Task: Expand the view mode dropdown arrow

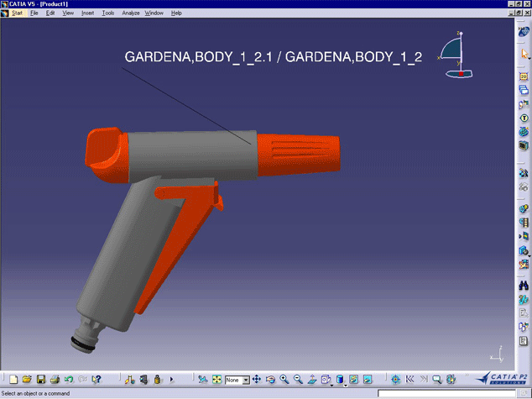Action: click(346, 386)
